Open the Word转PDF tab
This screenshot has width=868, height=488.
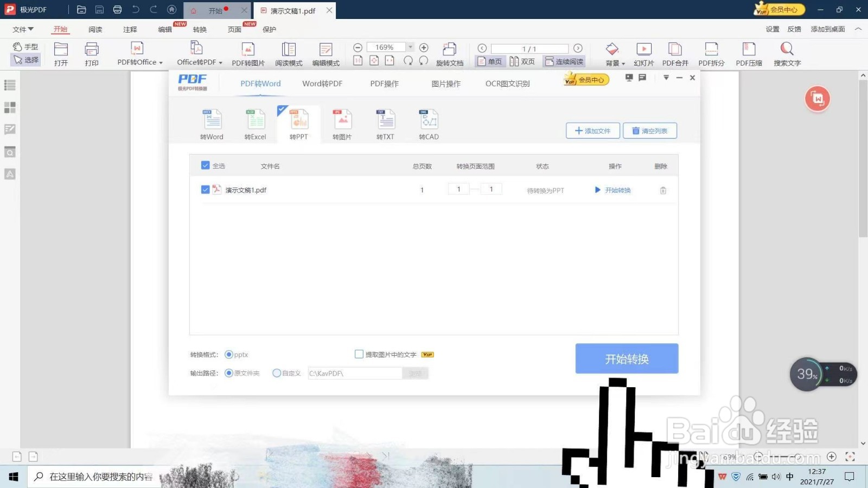(x=322, y=84)
